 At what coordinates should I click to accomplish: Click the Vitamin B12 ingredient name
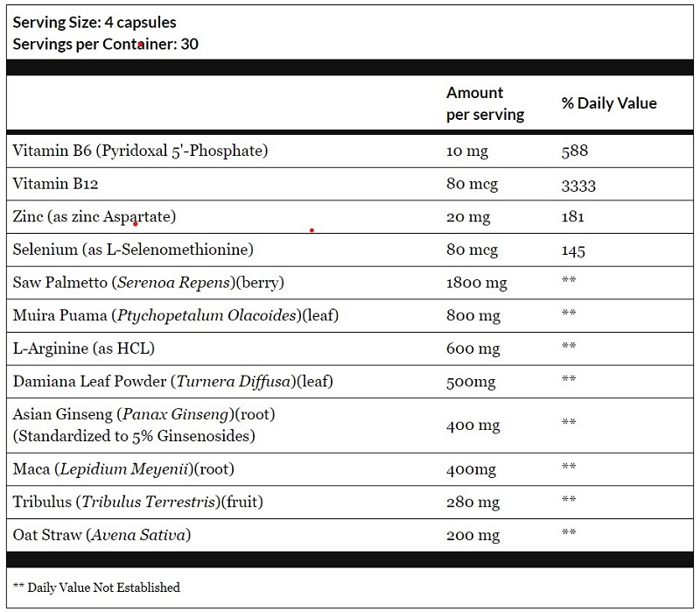click(x=55, y=184)
